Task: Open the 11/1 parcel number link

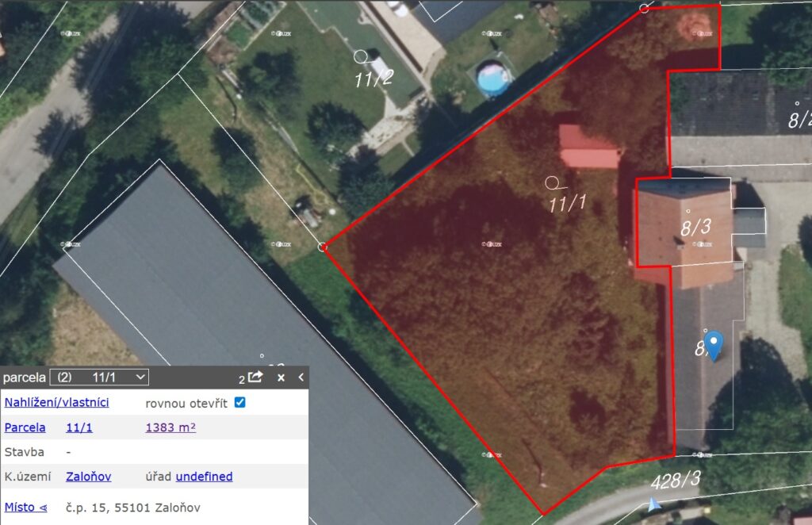Action: click(x=79, y=427)
